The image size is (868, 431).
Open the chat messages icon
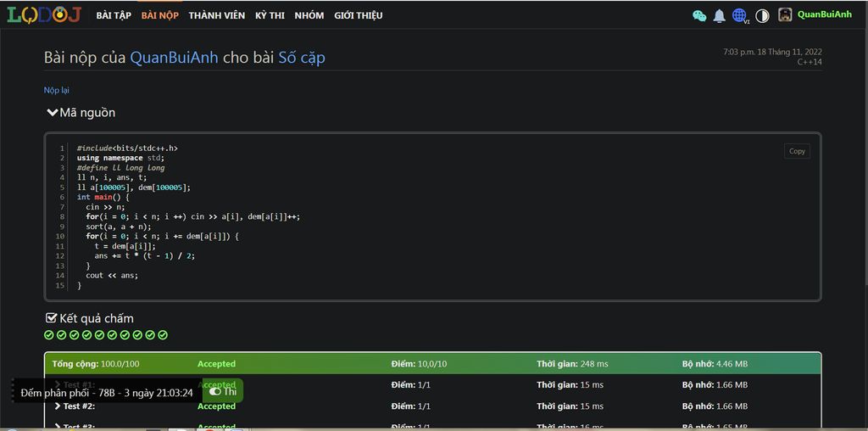point(699,15)
